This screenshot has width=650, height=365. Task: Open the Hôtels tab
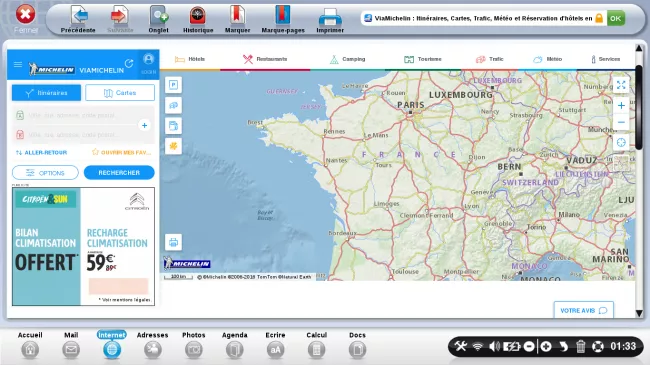pyautogui.click(x=190, y=59)
